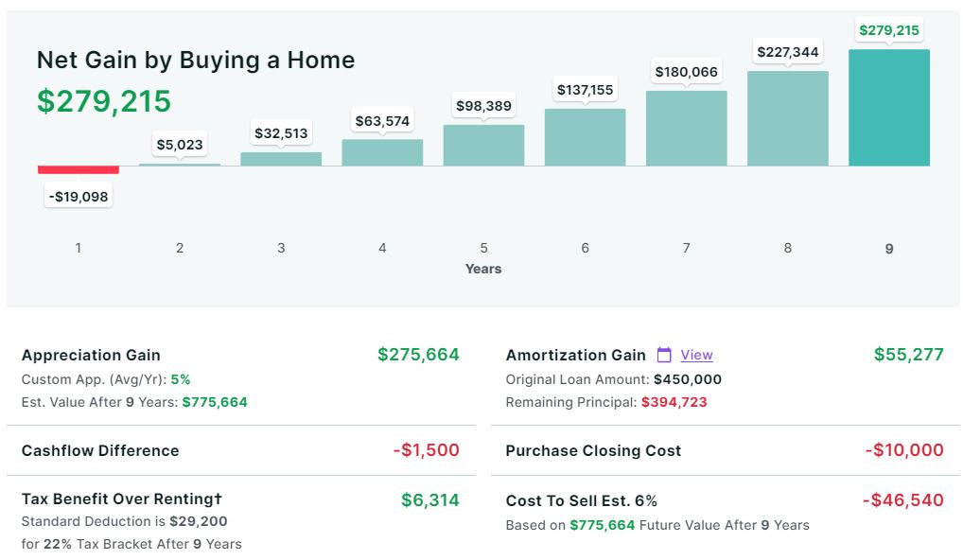Click the Tax Benefit Over Renting heading
Viewport: 963px width, 560px height.
point(122,499)
